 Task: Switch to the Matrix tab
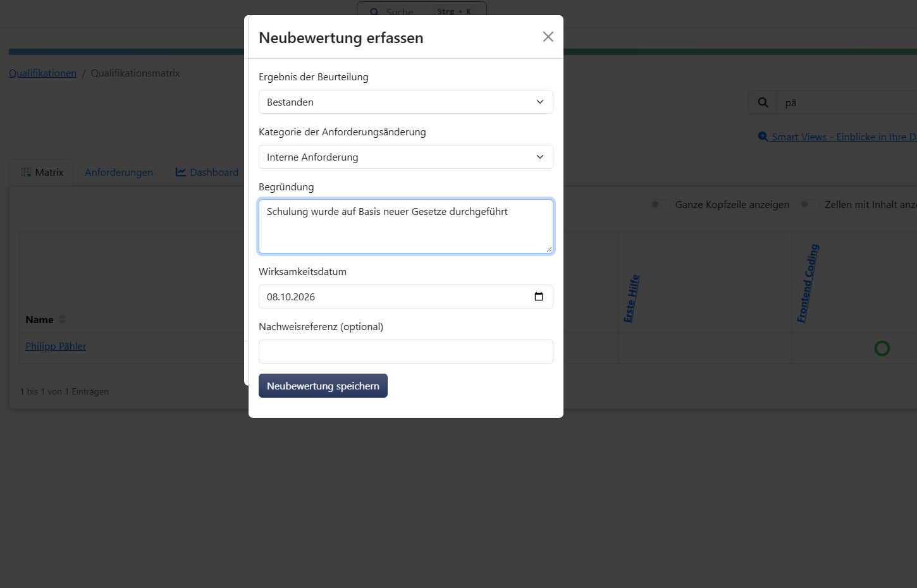[x=42, y=172]
